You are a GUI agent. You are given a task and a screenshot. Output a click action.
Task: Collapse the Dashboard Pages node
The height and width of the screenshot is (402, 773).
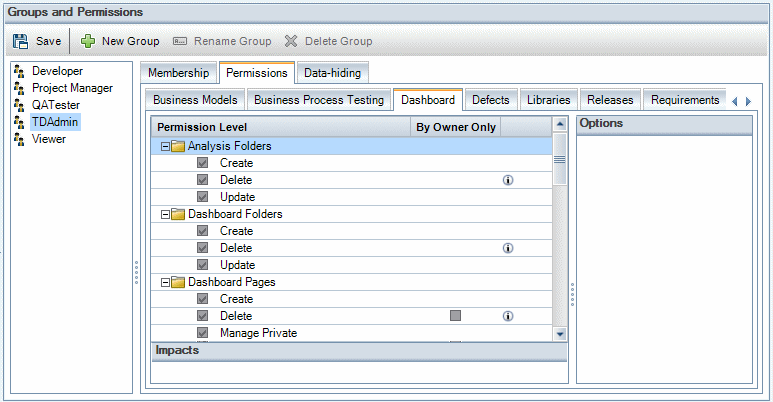coord(165,282)
